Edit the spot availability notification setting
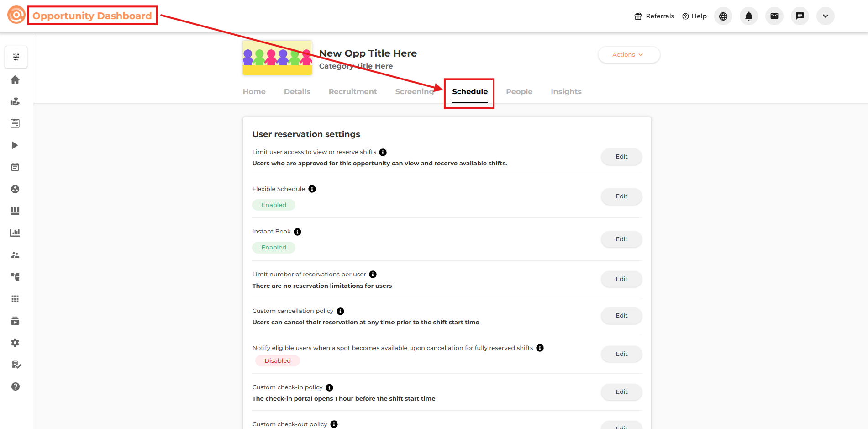This screenshot has width=868, height=429. pos(621,354)
